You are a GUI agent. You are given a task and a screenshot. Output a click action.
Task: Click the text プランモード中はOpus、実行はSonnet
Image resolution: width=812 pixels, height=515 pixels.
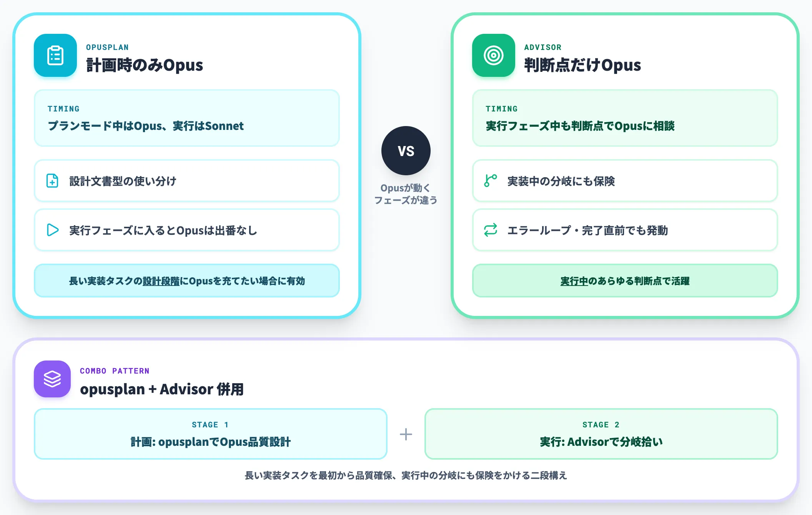tap(146, 126)
